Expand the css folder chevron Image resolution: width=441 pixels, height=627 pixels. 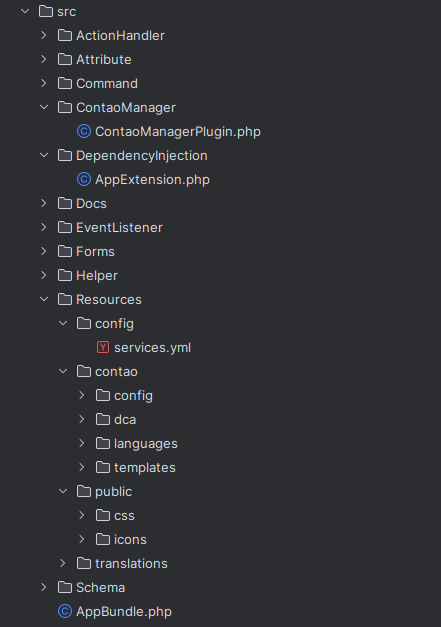(x=82, y=515)
